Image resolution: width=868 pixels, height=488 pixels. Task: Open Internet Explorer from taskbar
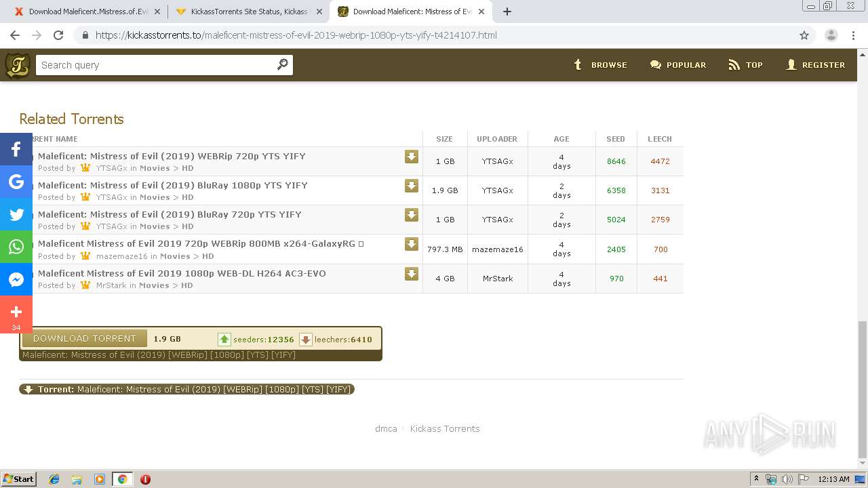point(54,479)
